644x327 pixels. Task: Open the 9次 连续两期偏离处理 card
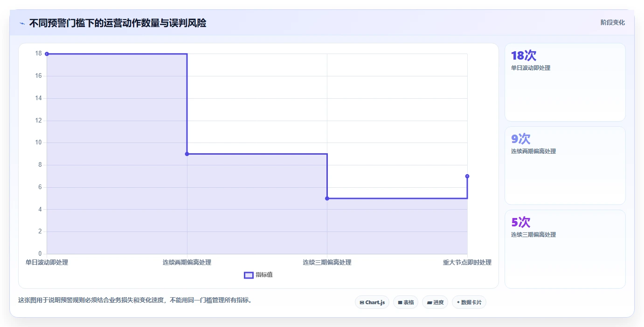(565, 166)
